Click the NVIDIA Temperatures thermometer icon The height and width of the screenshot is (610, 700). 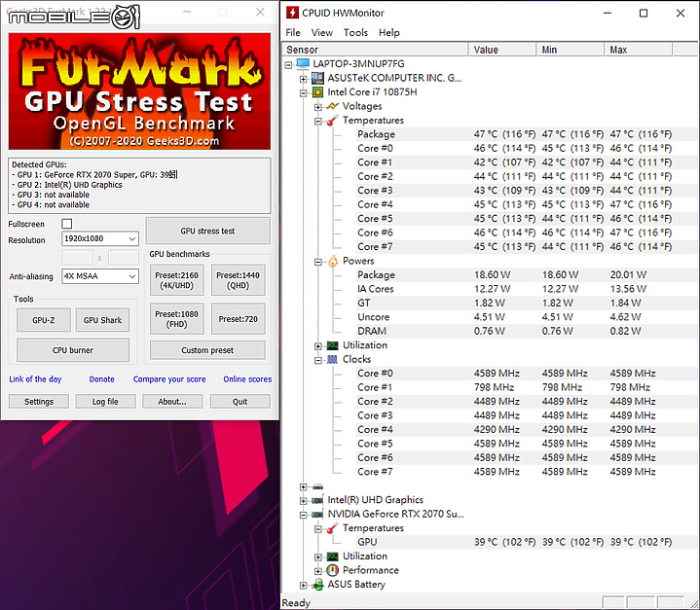[333, 528]
